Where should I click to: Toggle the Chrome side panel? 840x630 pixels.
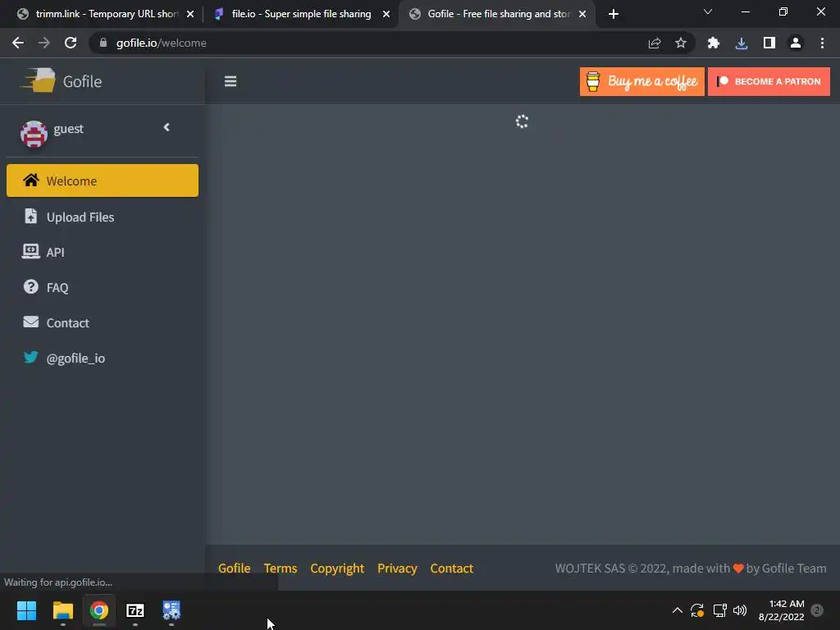click(769, 43)
